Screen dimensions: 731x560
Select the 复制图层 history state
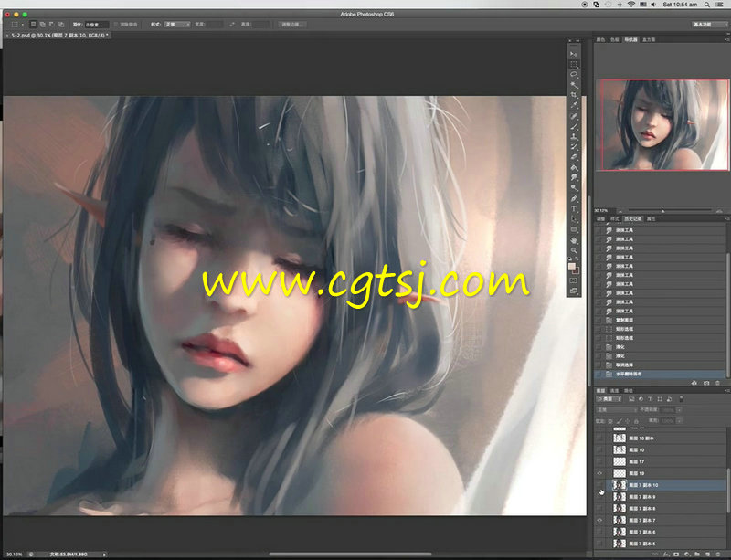[x=660, y=321]
